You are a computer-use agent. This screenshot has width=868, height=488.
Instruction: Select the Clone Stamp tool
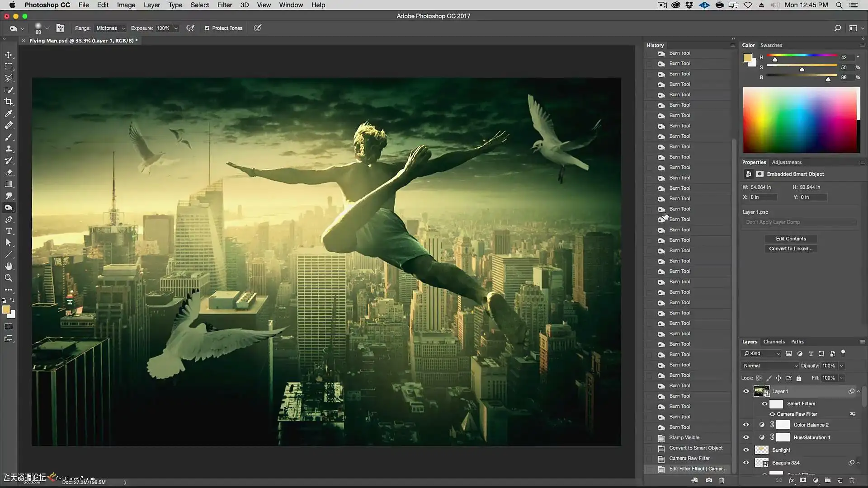pyautogui.click(x=9, y=149)
